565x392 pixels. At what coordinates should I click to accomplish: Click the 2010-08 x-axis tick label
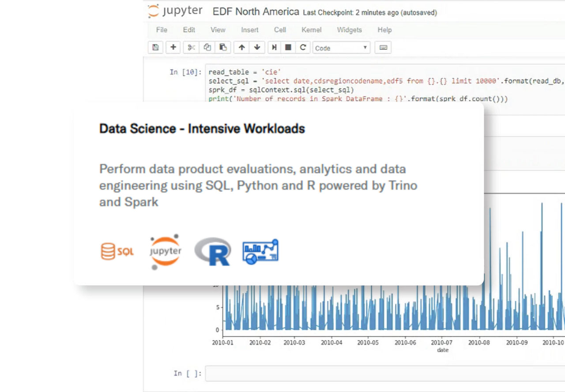click(x=479, y=342)
